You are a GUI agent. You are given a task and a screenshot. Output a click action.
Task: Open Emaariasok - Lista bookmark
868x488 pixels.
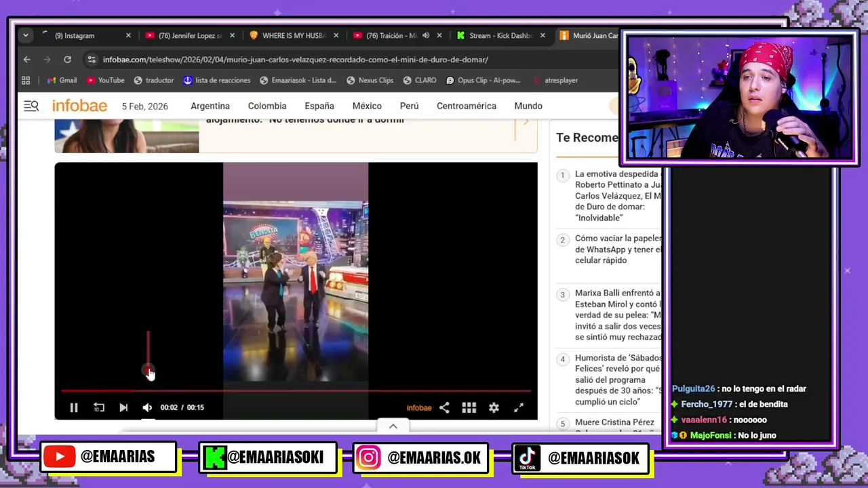coord(298,80)
